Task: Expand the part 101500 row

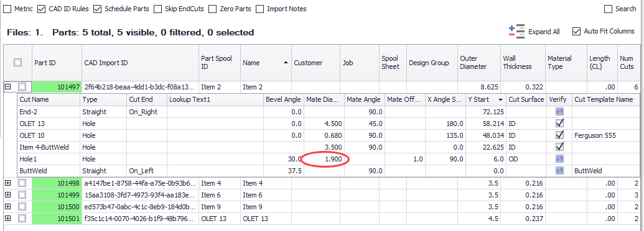Action: (x=7, y=207)
